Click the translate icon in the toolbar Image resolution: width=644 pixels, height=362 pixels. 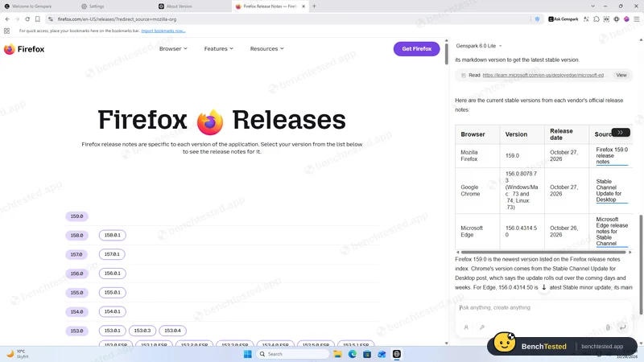(x=586, y=19)
